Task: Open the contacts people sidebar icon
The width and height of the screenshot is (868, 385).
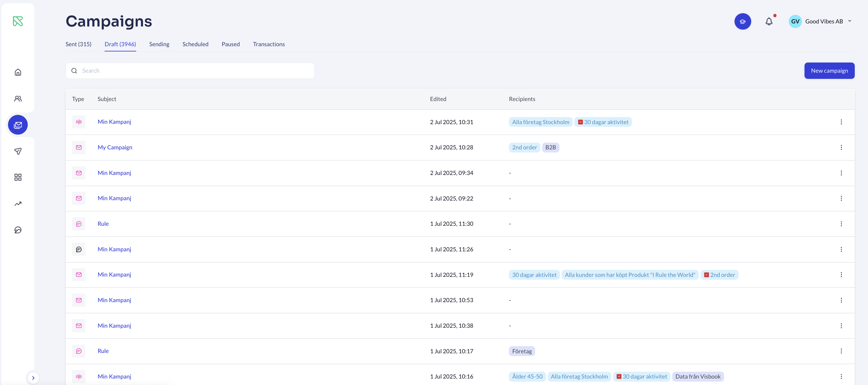Action: [x=18, y=99]
